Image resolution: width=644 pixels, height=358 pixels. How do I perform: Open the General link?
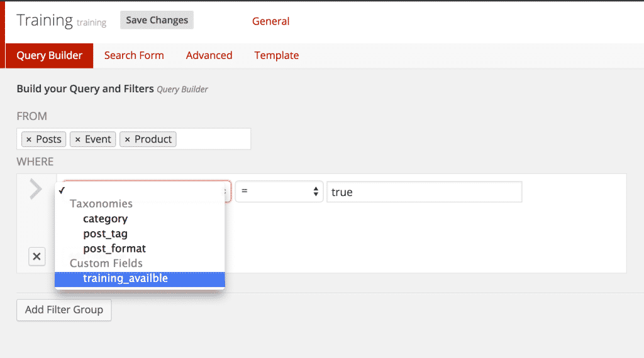270,21
